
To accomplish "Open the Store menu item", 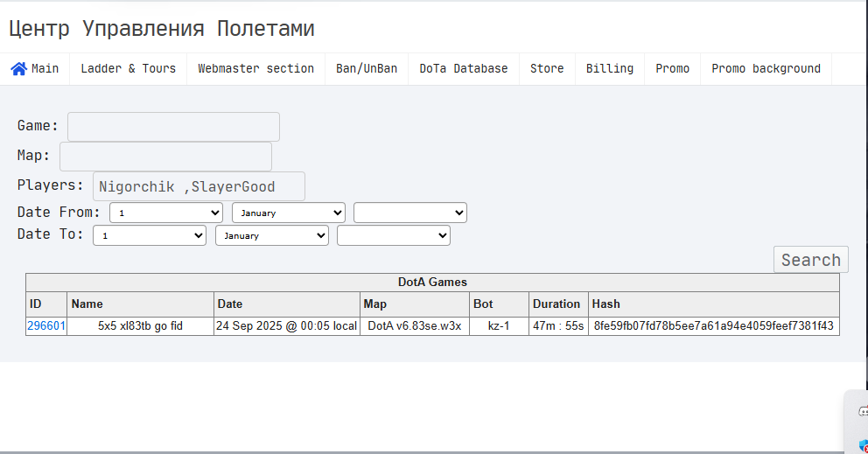I will (x=547, y=68).
